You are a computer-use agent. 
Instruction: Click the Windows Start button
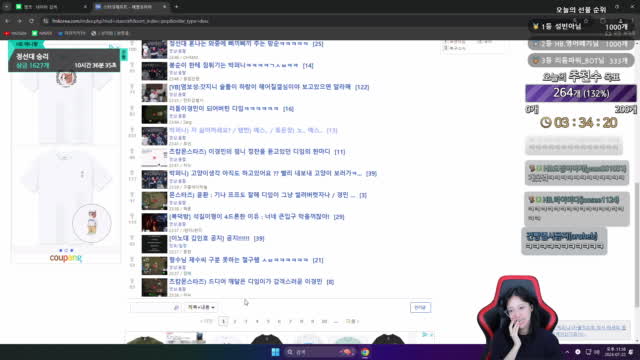pos(276,352)
